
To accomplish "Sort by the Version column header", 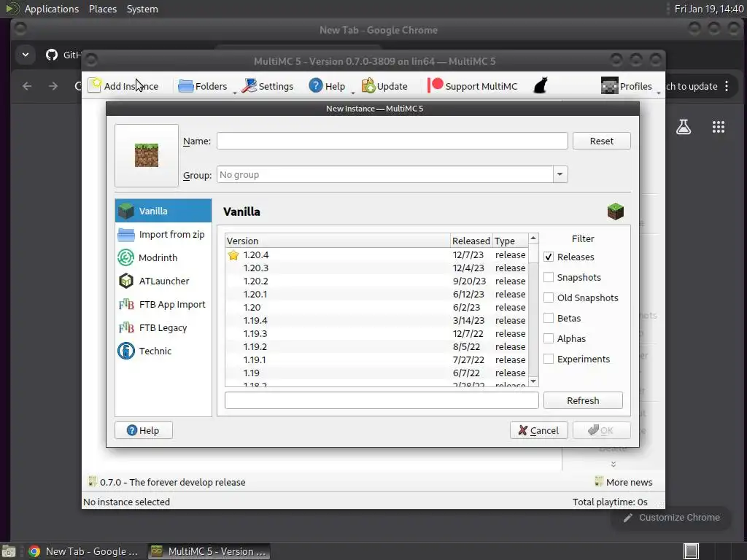I will pos(337,241).
